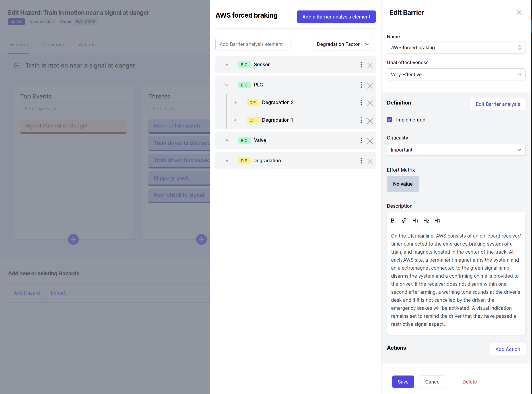The height and width of the screenshot is (394, 532).
Task: Collapse the PLC element tree
Action: (227, 85)
